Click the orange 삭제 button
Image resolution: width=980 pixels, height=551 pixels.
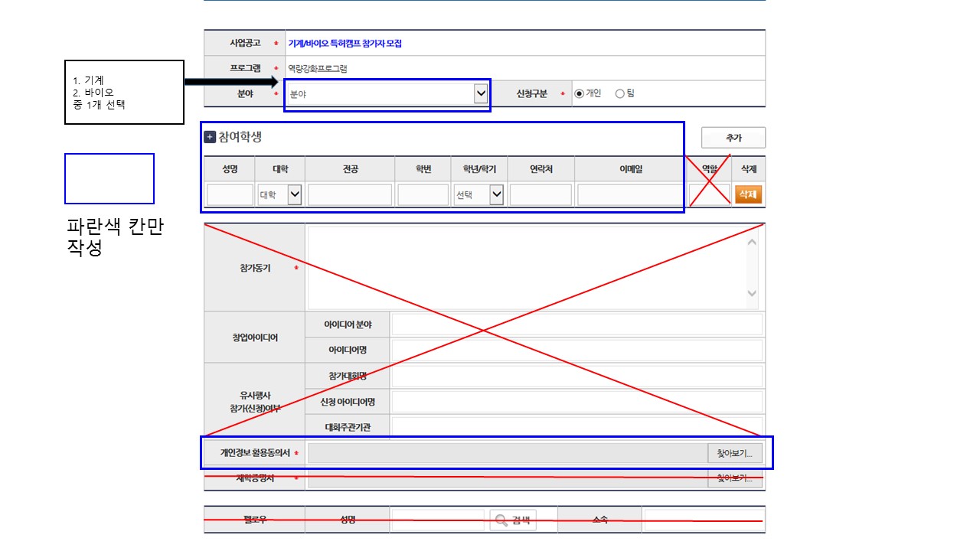tap(748, 194)
